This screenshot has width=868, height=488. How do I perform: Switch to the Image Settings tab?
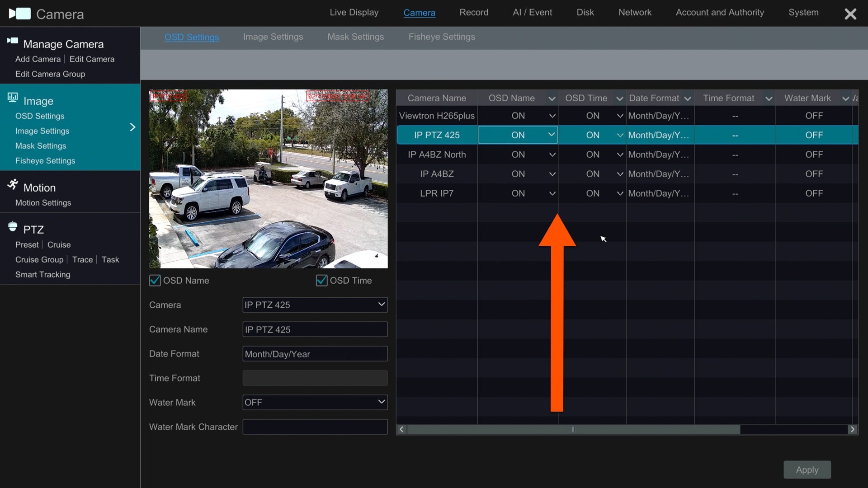(273, 37)
